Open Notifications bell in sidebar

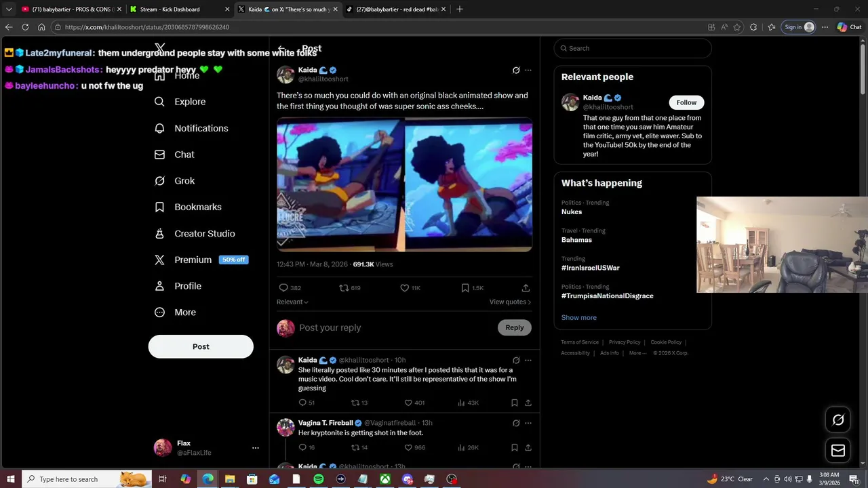(159, 128)
